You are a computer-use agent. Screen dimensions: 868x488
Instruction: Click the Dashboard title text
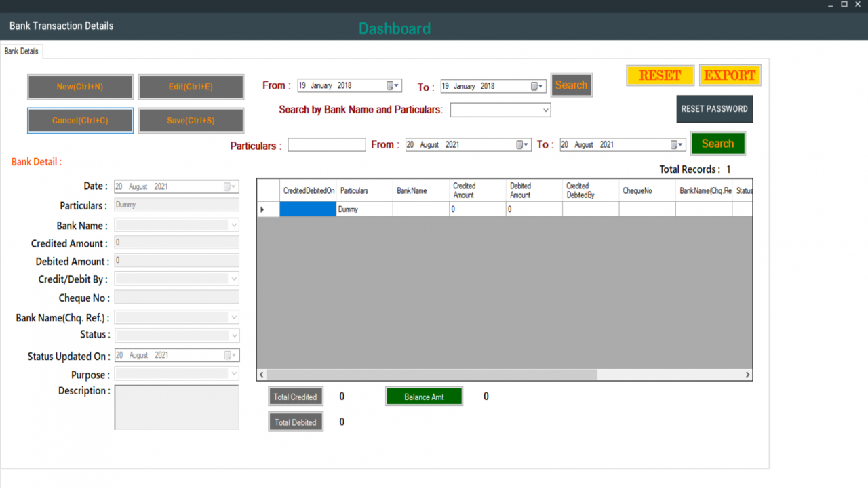pyautogui.click(x=395, y=28)
